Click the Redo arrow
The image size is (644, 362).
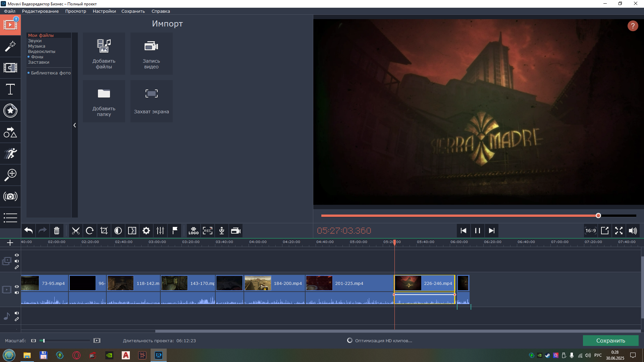[x=43, y=231]
